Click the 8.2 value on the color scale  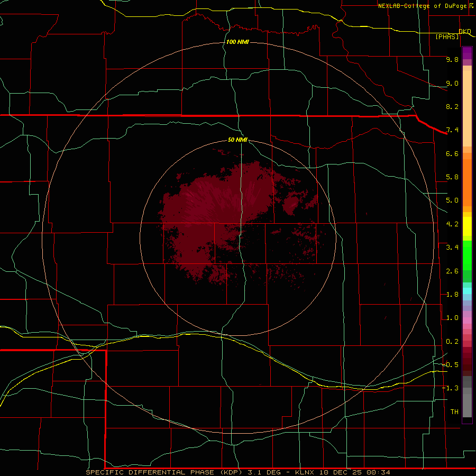(x=452, y=106)
